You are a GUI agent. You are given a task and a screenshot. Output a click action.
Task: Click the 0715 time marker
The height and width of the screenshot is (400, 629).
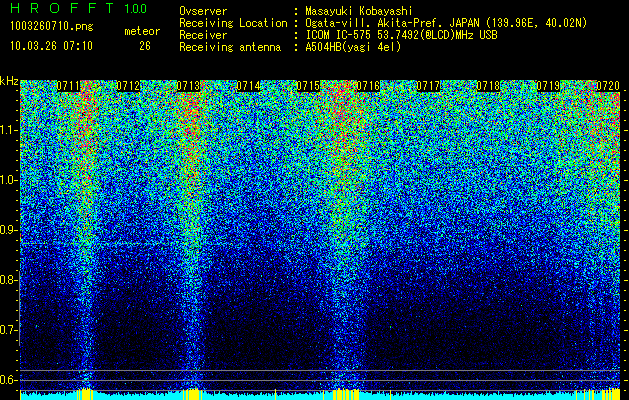click(x=308, y=86)
